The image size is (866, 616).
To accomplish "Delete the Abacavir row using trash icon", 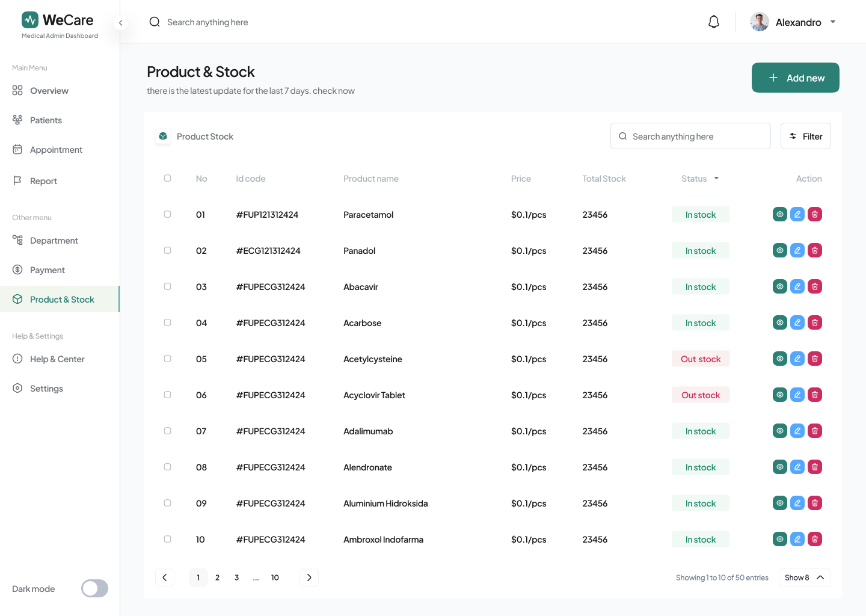I will [814, 286].
